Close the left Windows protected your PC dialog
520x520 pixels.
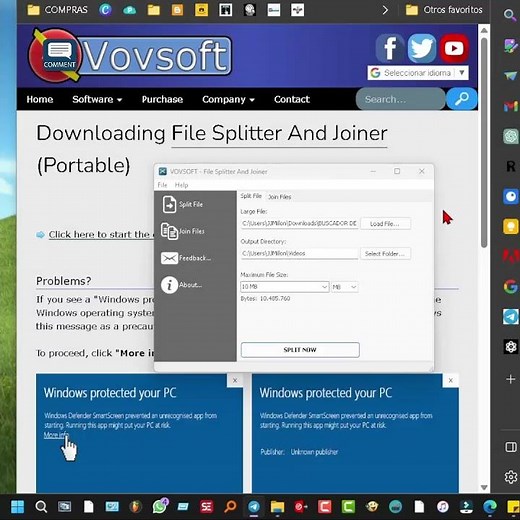[x=235, y=380]
